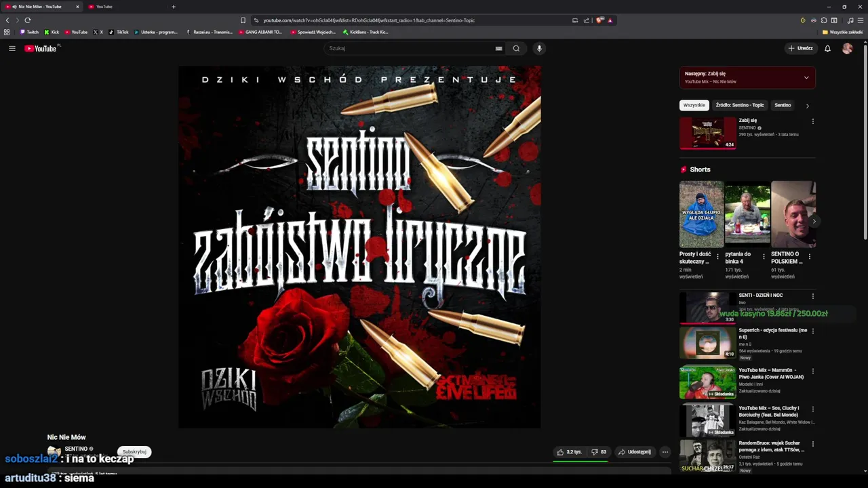Click the browser address bar URL
The height and width of the screenshot is (488, 868).
pos(369,20)
